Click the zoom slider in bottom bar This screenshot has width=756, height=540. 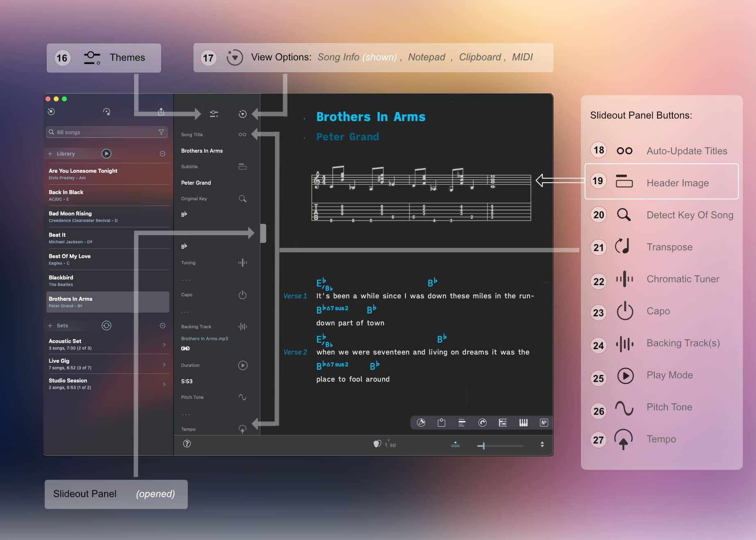[x=500, y=446]
